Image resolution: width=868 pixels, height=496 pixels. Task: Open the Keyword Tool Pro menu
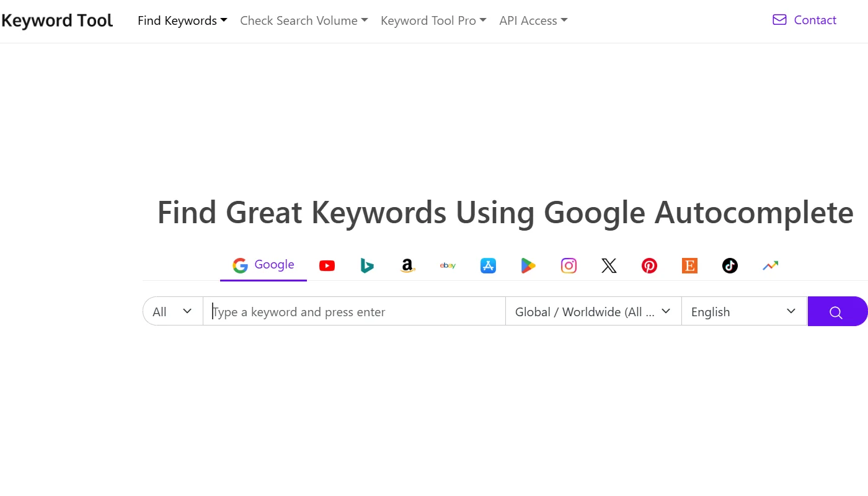433,20
